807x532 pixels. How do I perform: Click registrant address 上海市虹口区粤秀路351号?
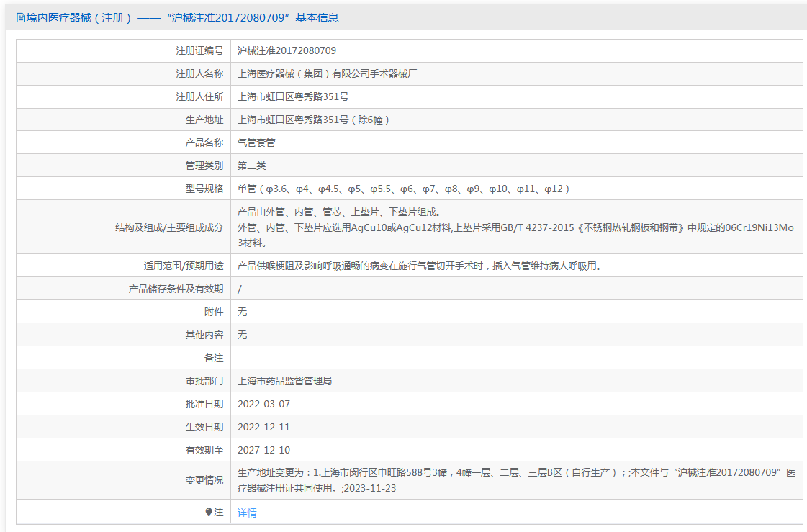[x=293, y=96]
